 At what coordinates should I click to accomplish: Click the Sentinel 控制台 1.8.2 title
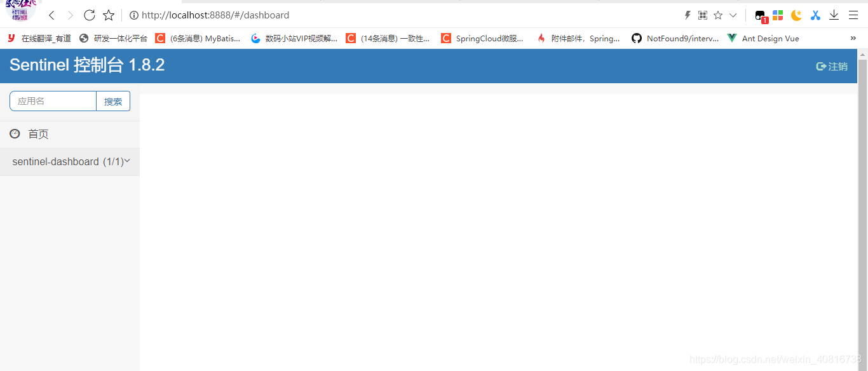tap(87, 65)
